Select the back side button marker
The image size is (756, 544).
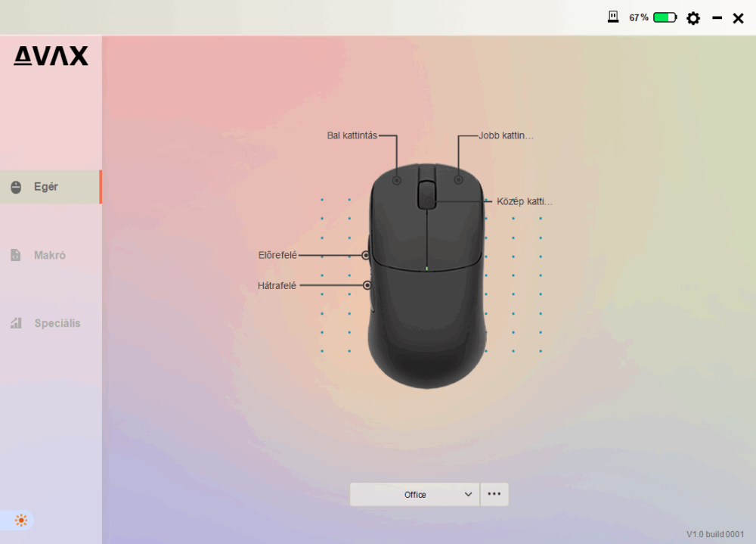[367, 285]
